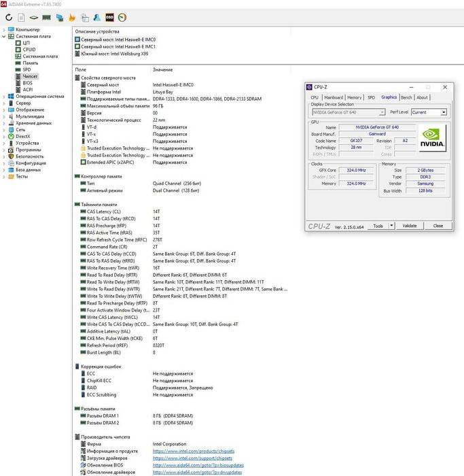This screenshot has width=464, height=476.
Task: Open the intel.com/products/chipsets link
Action: [x=194, y=451]
